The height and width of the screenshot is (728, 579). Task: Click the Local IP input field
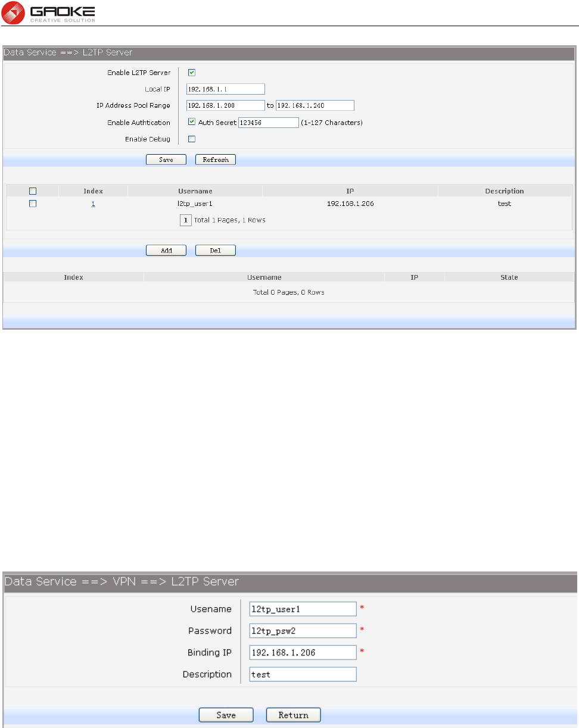coord(225,89)
